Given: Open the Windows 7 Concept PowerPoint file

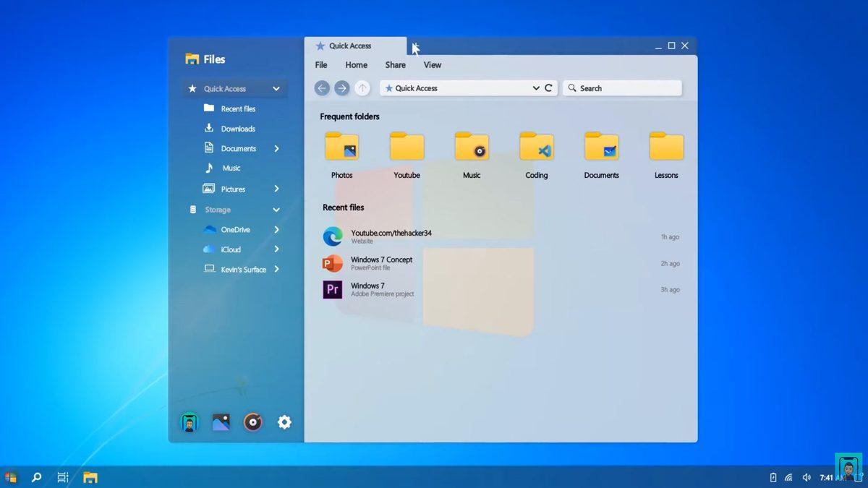Looking at the screenshot, I should tap(381, 262).
